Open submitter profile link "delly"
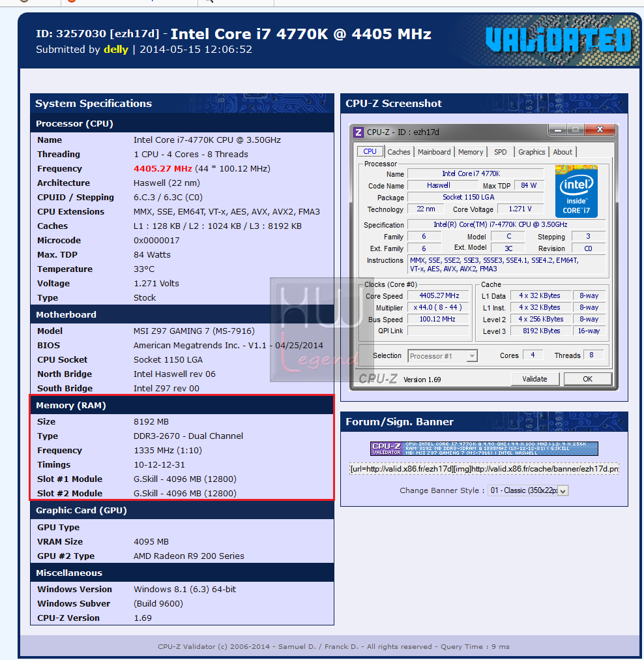The height and width of the screenshot is (660, 644). 115,50
